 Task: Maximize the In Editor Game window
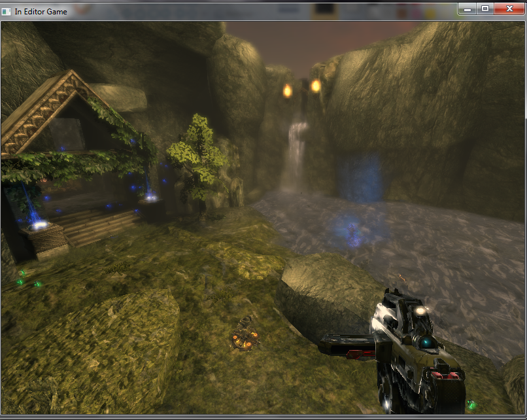485,9
